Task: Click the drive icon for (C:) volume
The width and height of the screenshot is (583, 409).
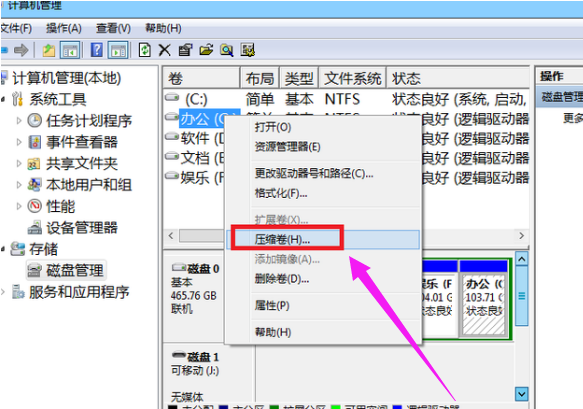Action: click(172, 97)
